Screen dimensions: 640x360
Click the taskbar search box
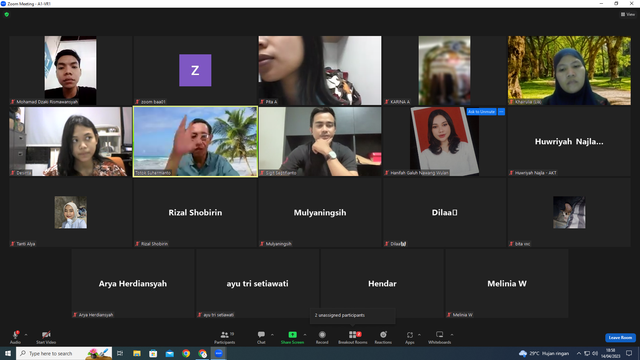point(64,353)
